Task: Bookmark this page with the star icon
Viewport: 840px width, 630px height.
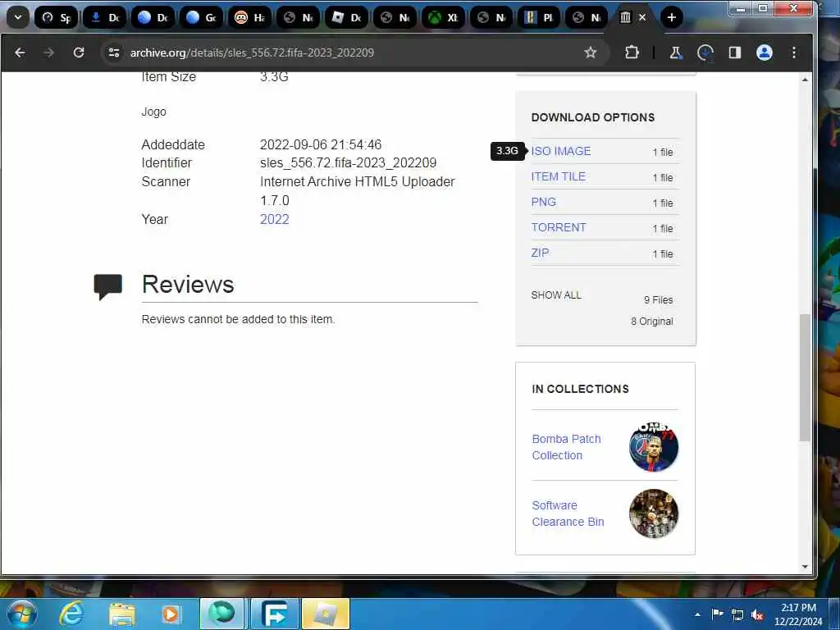Action: pos(591,52)
